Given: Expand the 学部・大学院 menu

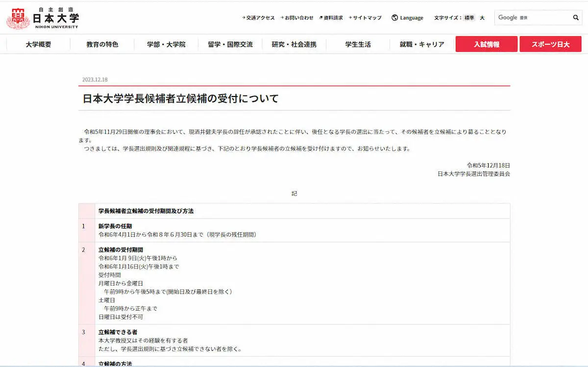Looking at the screenshot, I should pos(166,45).
